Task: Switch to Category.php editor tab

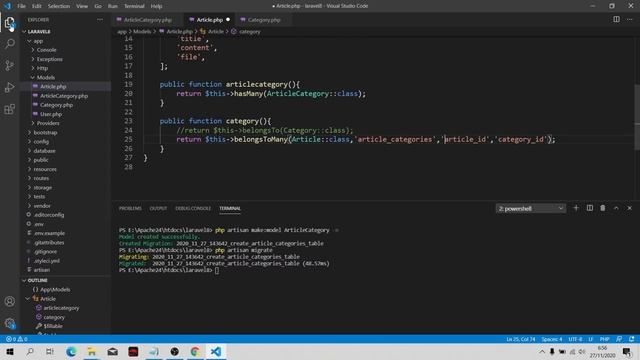Action: pyautogui.click(x=264, y=20)
